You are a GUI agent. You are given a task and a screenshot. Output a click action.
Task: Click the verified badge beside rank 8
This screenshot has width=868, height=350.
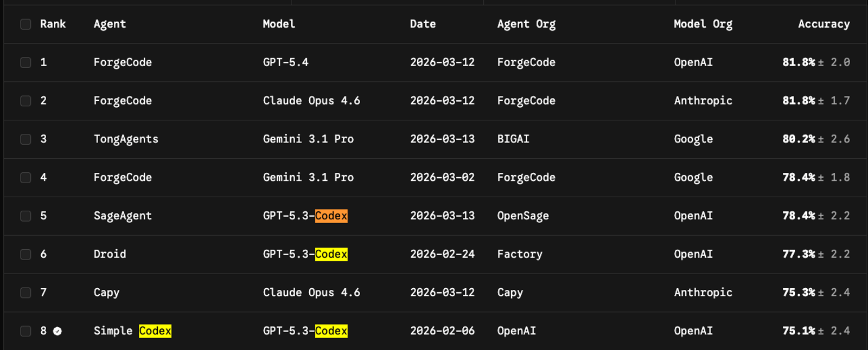58,331
